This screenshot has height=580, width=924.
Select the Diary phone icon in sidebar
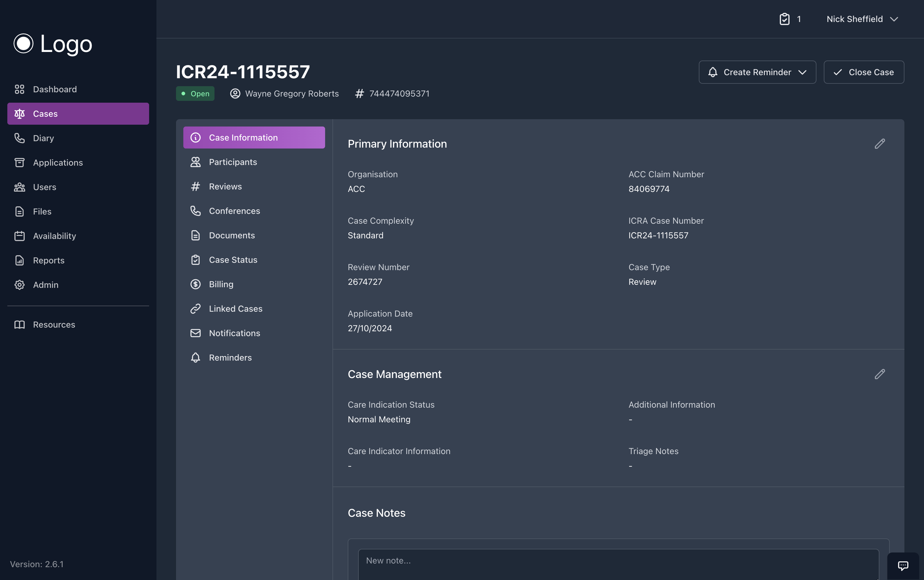(20, 138)
